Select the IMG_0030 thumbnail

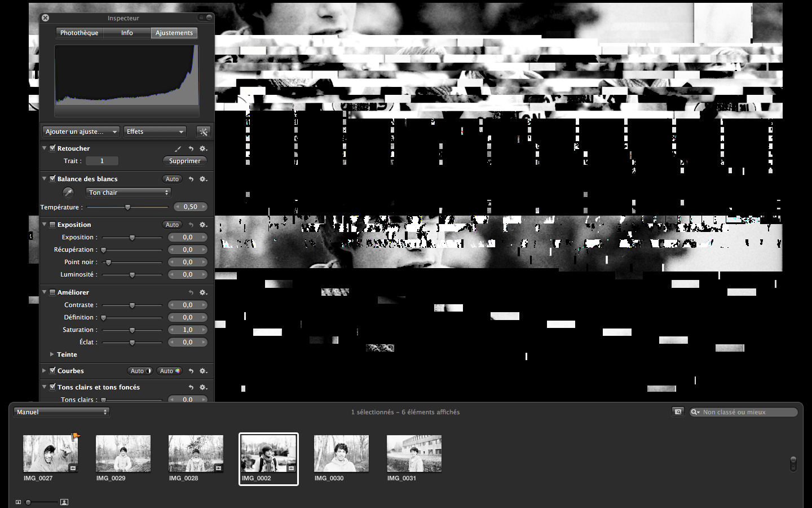pyautogui.click(x=341, y=453)
